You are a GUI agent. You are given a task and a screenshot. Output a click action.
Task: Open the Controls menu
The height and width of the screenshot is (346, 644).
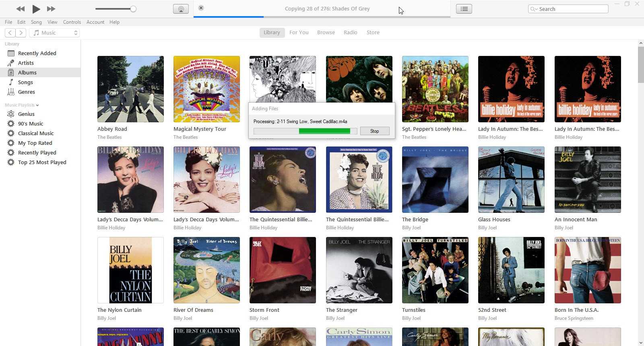(x=72, y=22)
